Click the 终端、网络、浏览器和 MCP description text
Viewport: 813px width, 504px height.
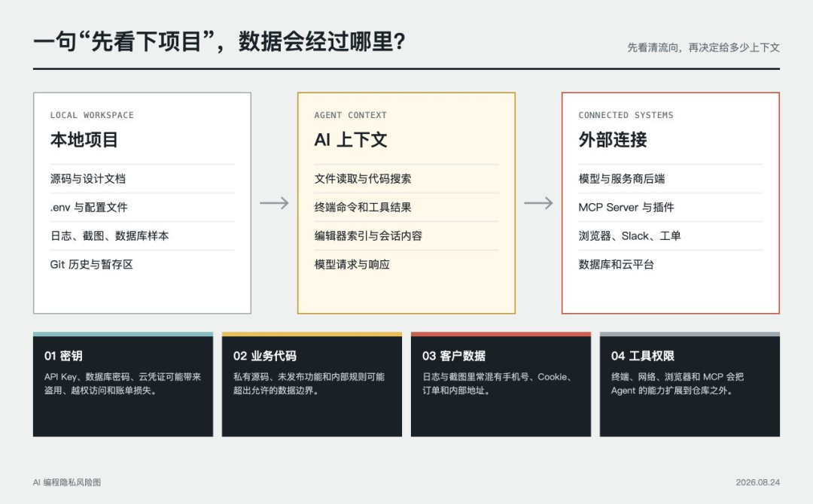click(x=677, y=384)
